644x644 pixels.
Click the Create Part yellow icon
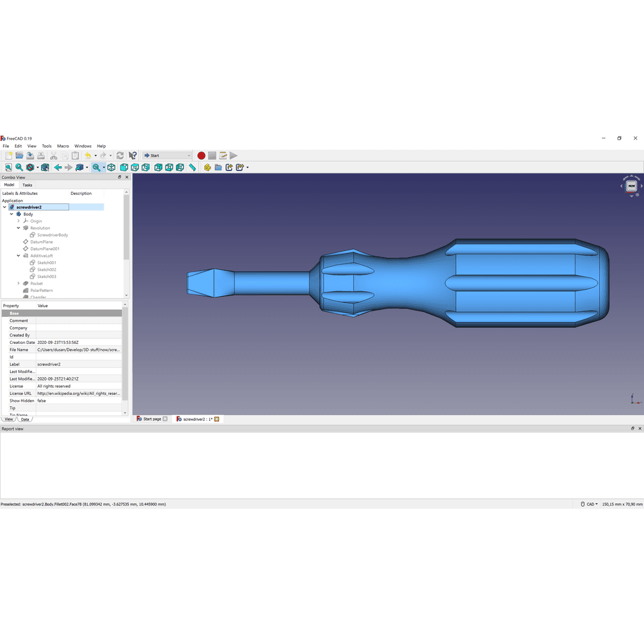coord(208,167)
